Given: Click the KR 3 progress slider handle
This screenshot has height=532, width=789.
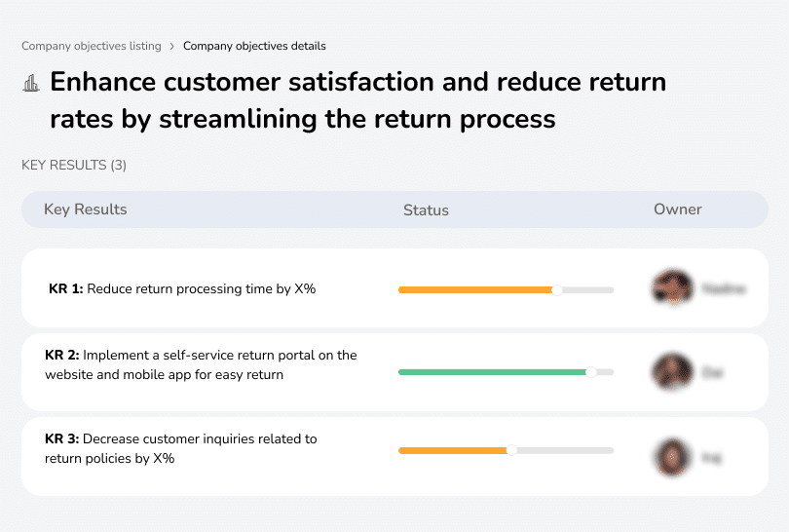Looking at the screenshot, I should click(x=511, y=450).
